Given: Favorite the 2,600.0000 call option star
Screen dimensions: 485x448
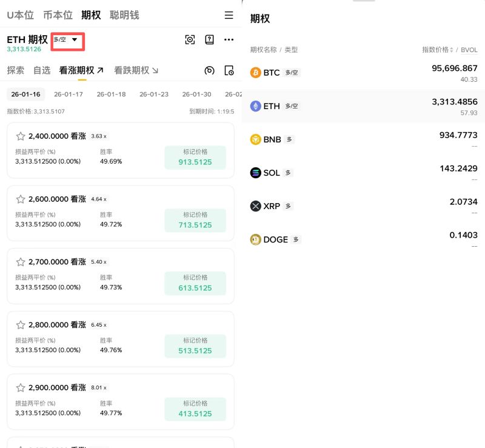Looking at the screenshot, I should (21, 199).
